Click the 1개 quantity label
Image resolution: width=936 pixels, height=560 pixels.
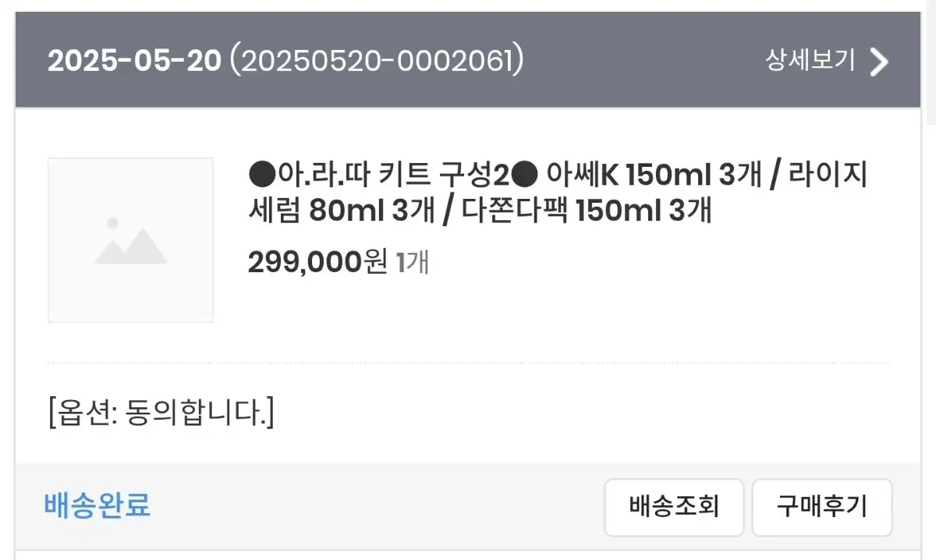[413, 264]
